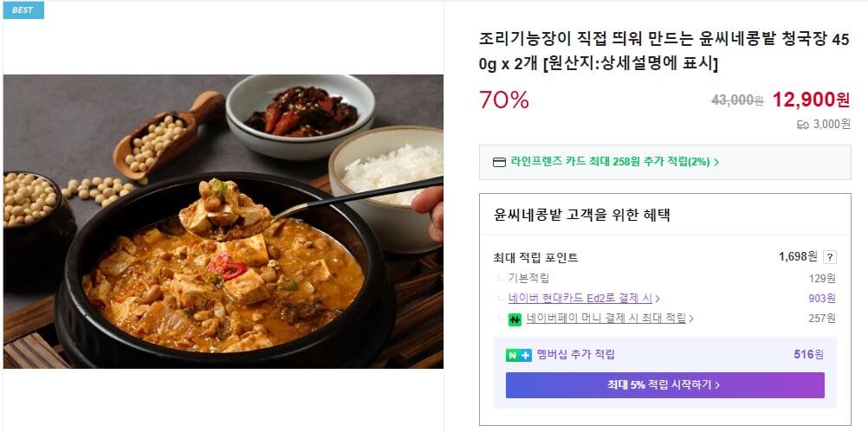868x432 pixels.
Task: Click the 12,900원 sale price
Action: coord(811,100)
